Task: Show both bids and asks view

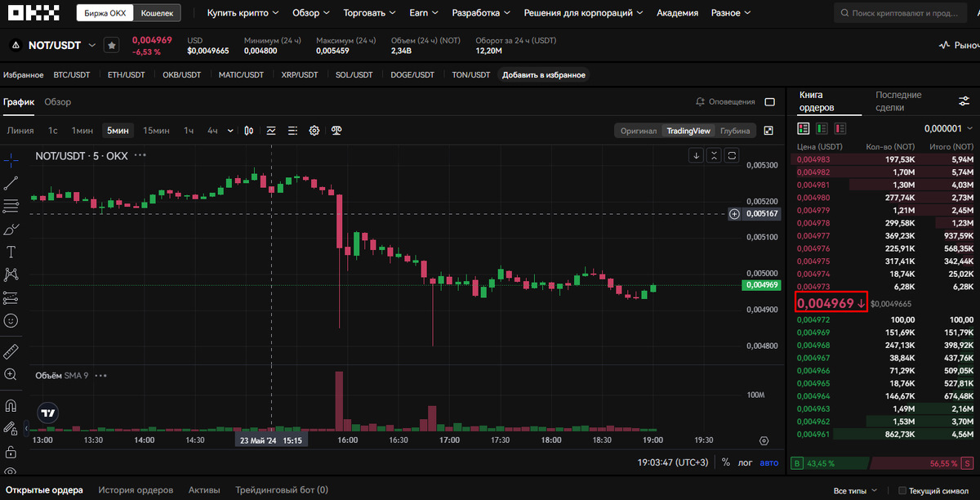Action: point(804,128)
